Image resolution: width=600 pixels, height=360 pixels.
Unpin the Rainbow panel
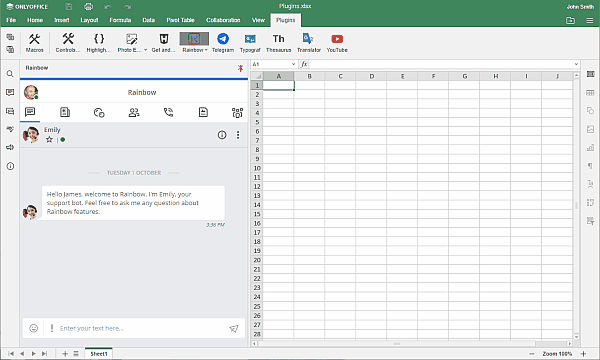(240, 68)
